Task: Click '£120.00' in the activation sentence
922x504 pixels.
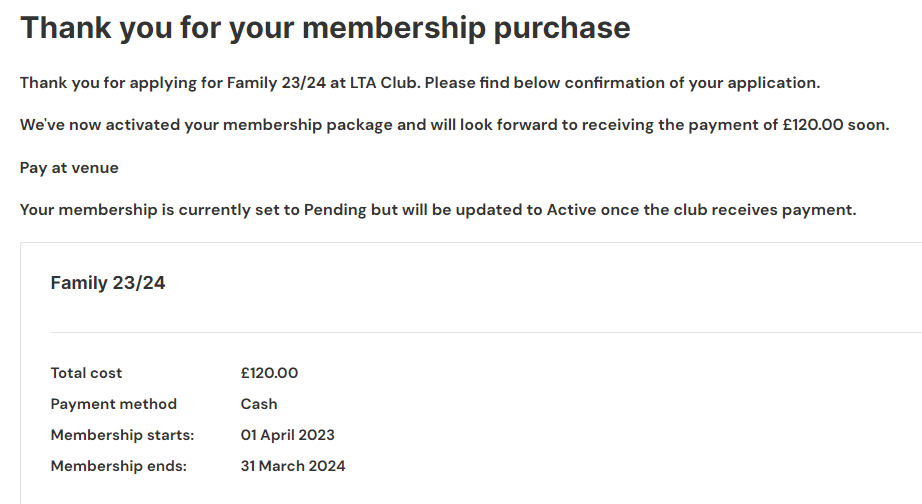Action: [x=813, y=125]
